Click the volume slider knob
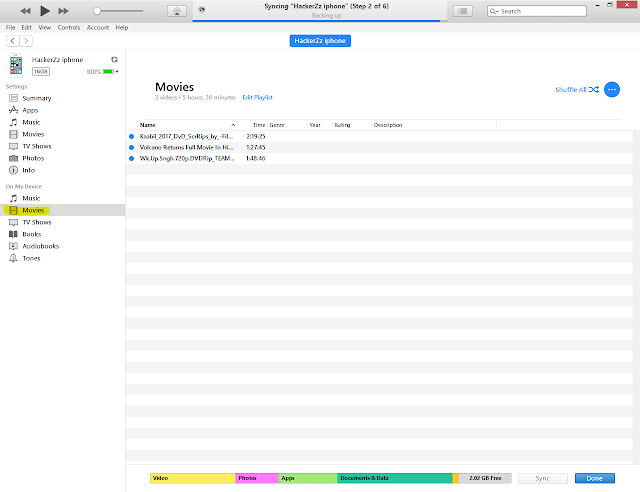The image size is (640, 492). pos(97,11)
